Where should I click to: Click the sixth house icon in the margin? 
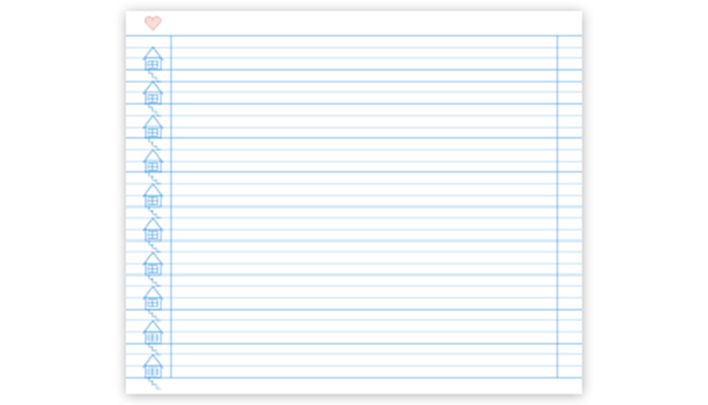(153, 229)
